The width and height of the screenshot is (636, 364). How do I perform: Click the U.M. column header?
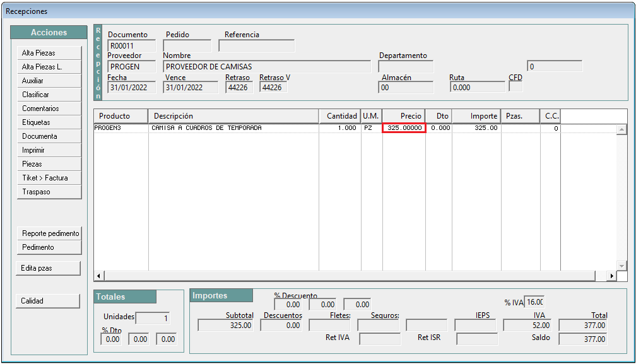pyautogui.click(x=372, y=116)
